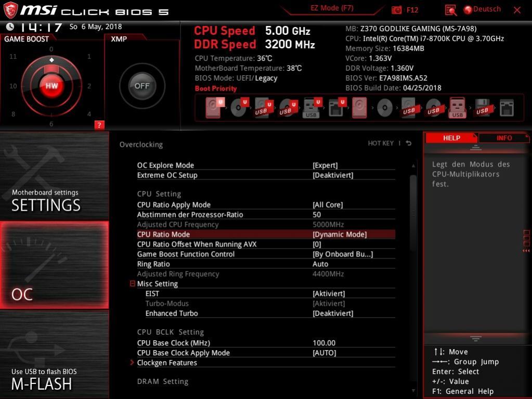Open the OC overclocking section
The width and height of the screenshot is (532, 399).
54,265
